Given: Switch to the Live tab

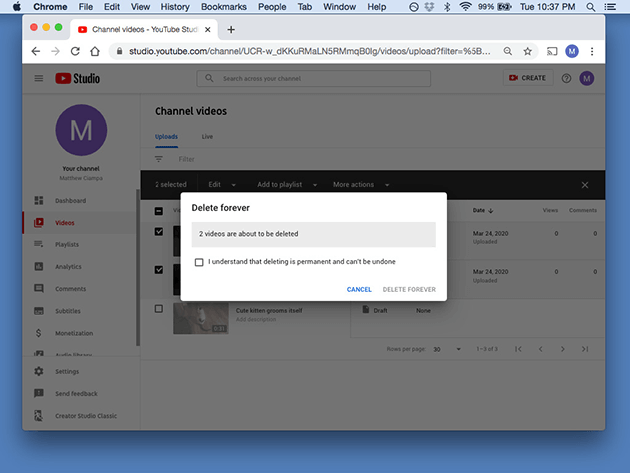Looking at the screenshot, I should tap(207, 136).
